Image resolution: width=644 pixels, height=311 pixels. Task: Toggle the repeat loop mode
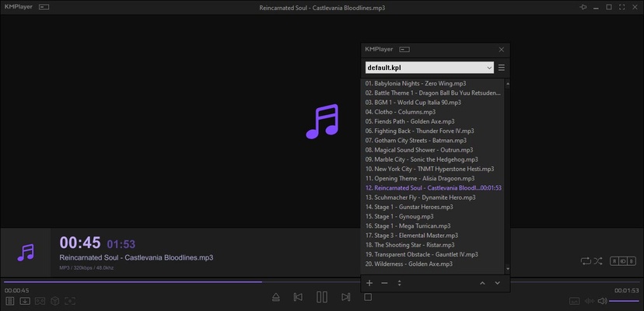coord(585,261)
